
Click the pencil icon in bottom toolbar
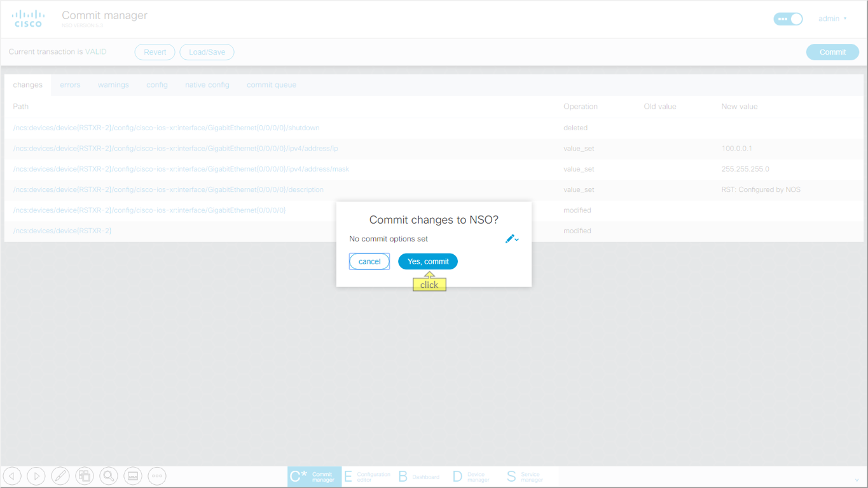(x=60, y=476)
